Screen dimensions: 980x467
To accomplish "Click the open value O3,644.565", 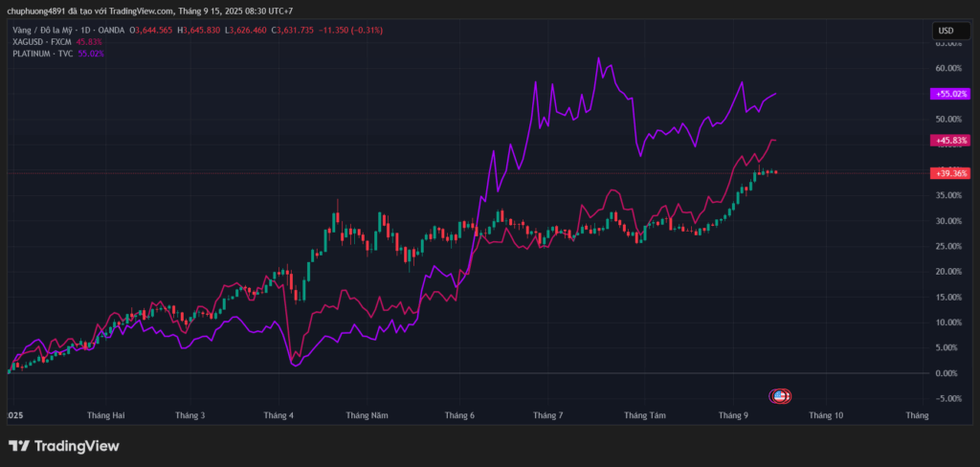I will [x=151, y=30].
